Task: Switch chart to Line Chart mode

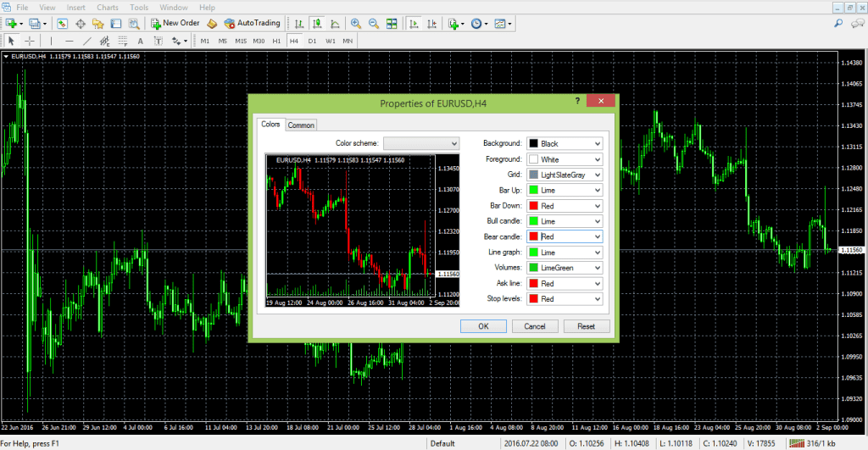Action: click(x=335, y=23)
